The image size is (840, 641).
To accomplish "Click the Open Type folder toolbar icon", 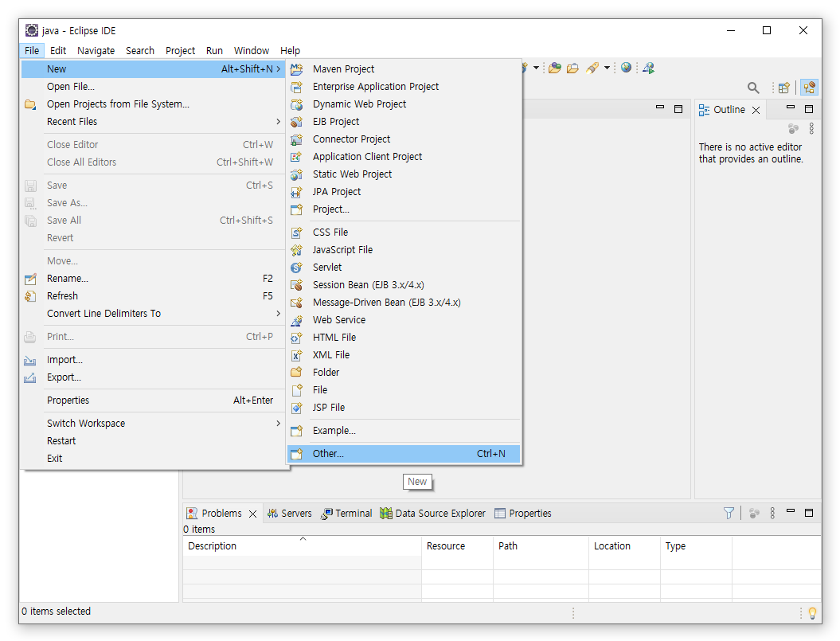I will click(554, 68).
